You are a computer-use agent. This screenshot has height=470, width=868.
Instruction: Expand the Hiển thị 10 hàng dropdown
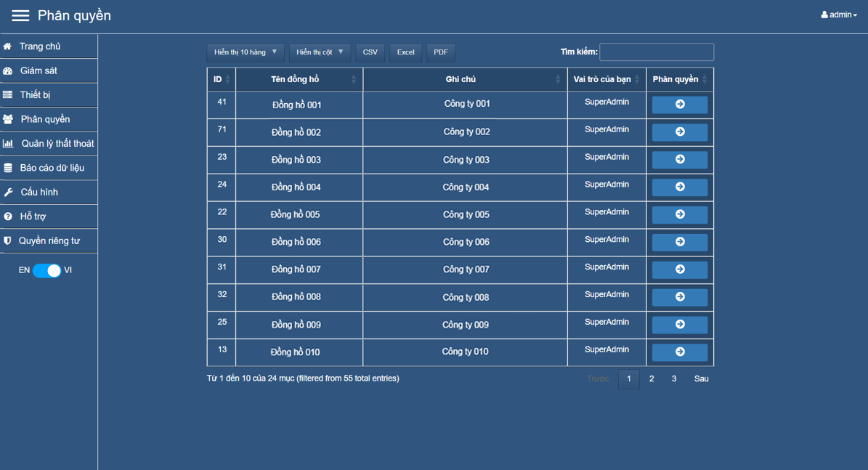coord(246,52)
